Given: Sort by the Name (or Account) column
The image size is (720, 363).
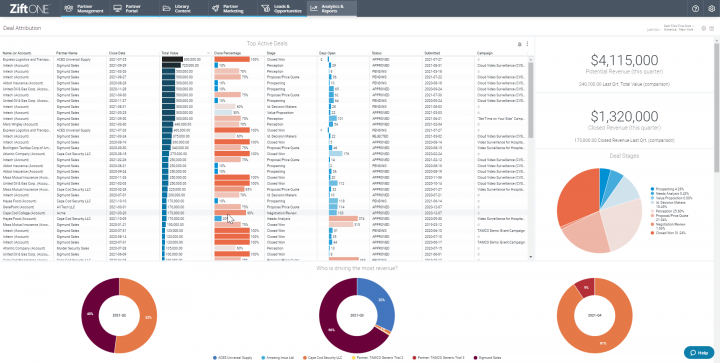Looking at the screenshot, I should 16,53.
